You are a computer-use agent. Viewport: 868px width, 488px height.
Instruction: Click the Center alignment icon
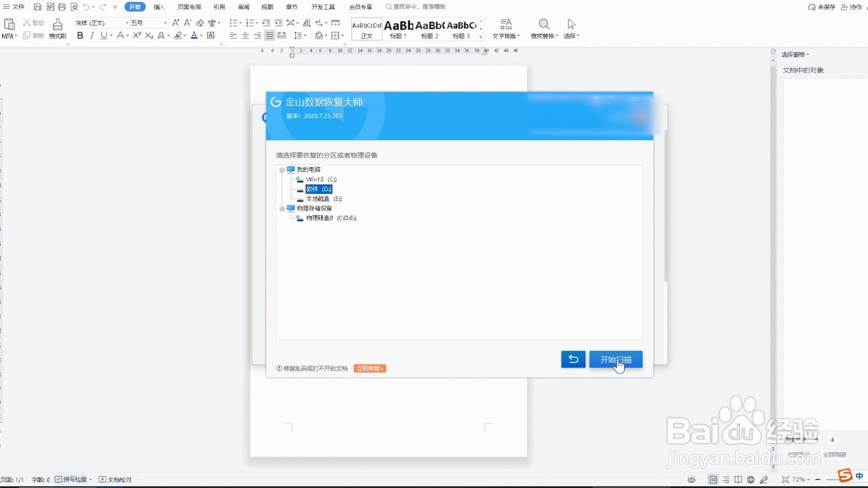tap(245, 35)
